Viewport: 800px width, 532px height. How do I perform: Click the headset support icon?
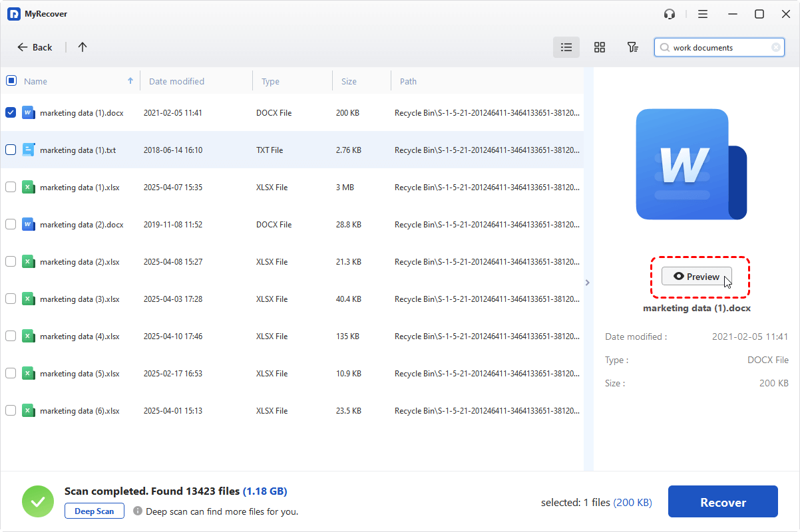(670, 14)
